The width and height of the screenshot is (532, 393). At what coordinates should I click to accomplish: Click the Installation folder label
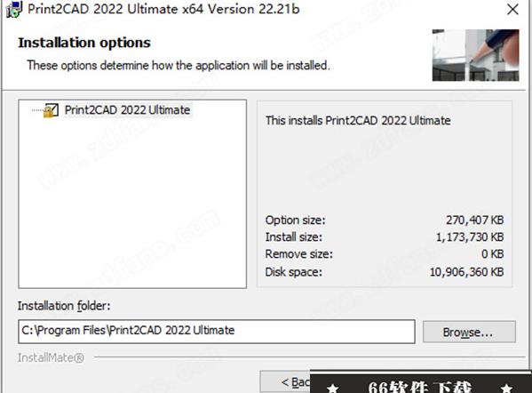64,306
